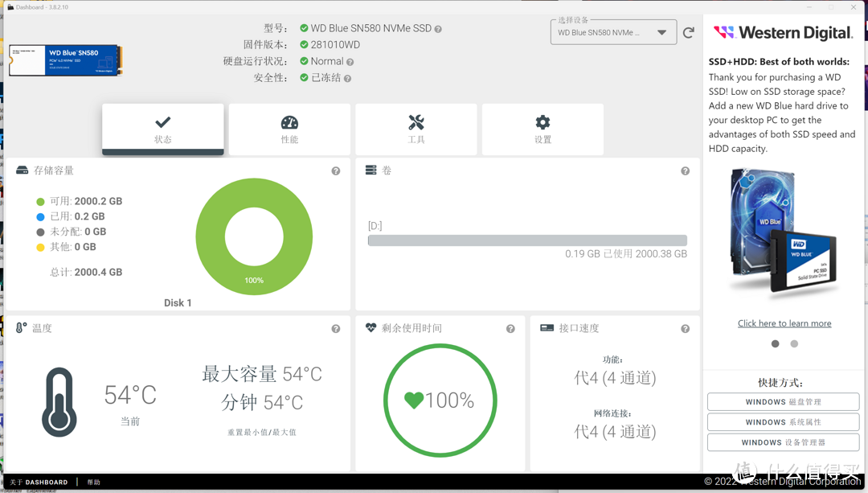Click the refresh devices icon
The image size is (868, 493).
pyautogui.click(x=689, y=33)
